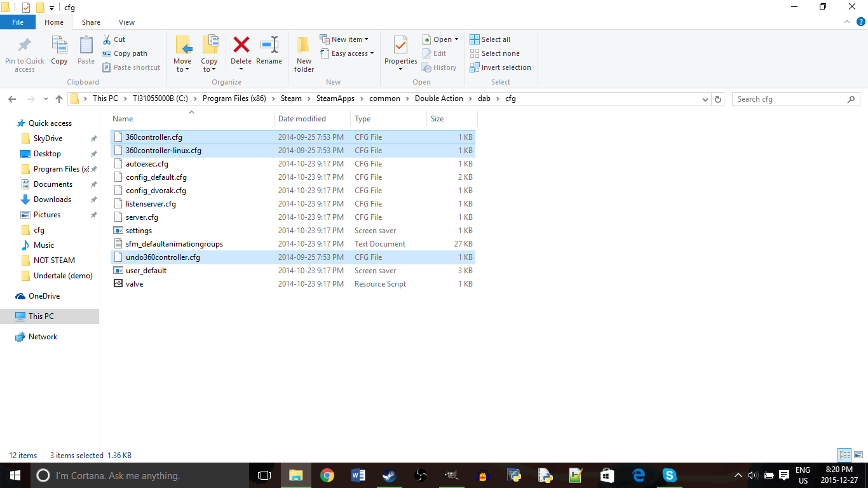
Task: Switch to the Share tab
Action: coord(91,22)
